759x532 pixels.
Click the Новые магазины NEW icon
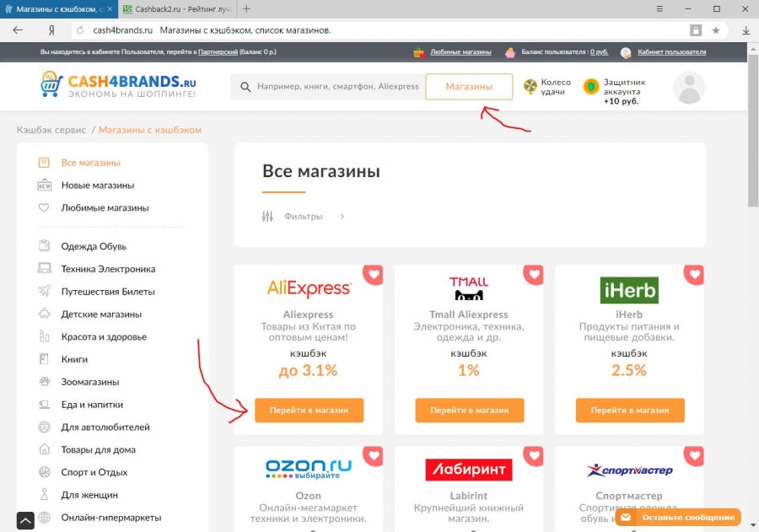[x=44, y=185]
